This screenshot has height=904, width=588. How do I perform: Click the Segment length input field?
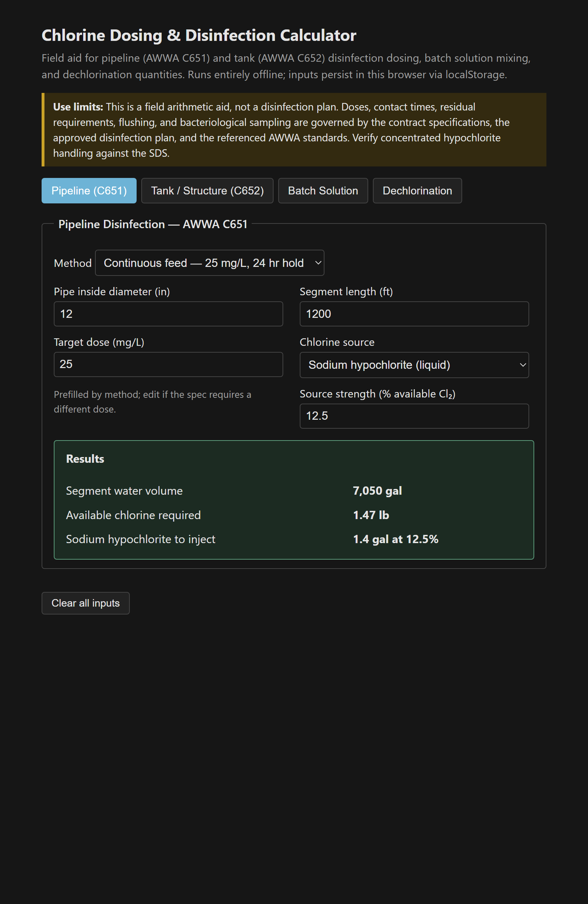[414, 314]
